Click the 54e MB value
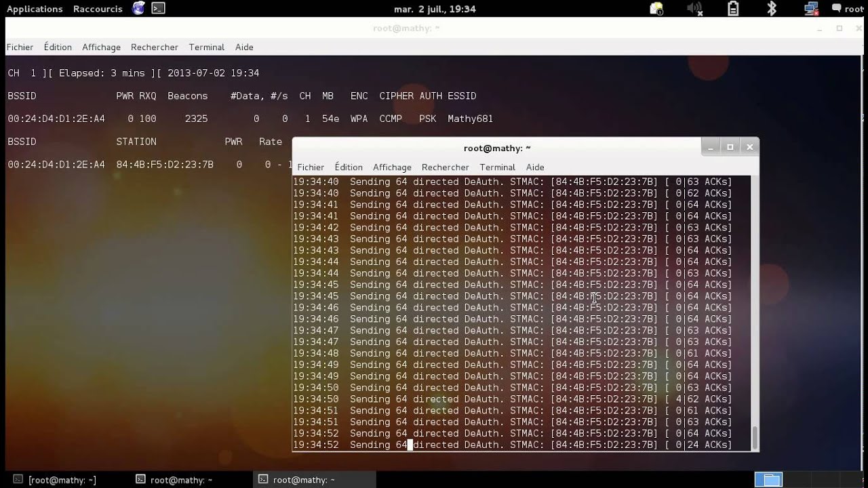 [330, 119]
